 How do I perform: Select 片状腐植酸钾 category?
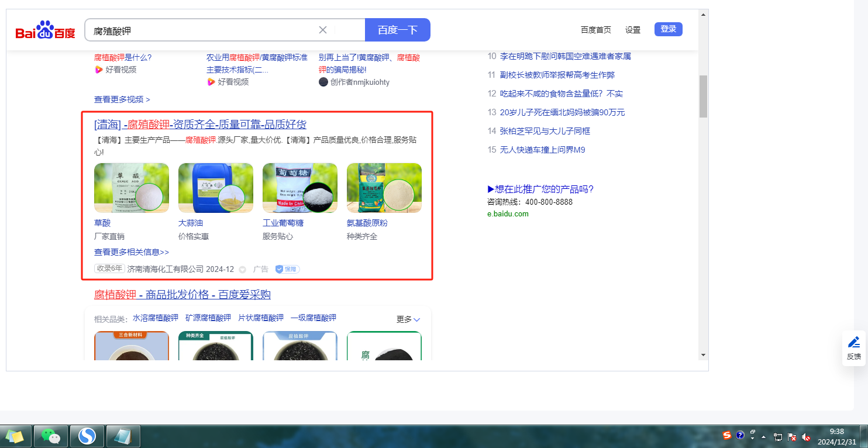[261, 318]
